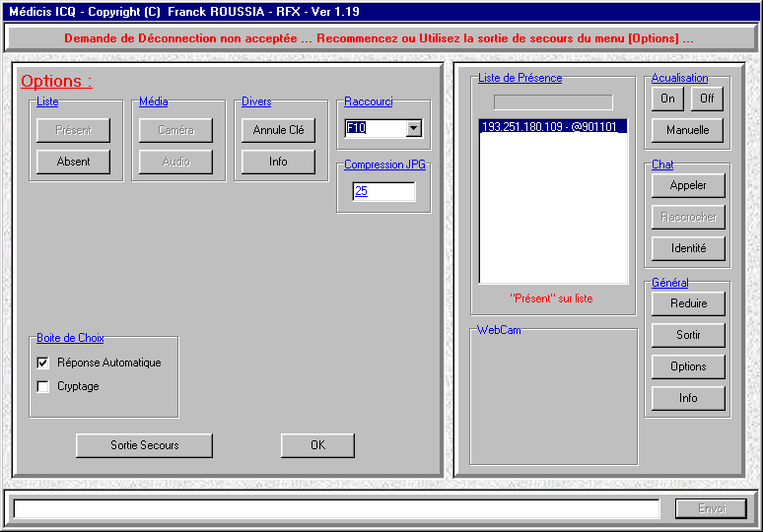The width and height of the screenshot is (763, 532).
Task: Click the grayed Raccrocher button
Action: (688, 217)
